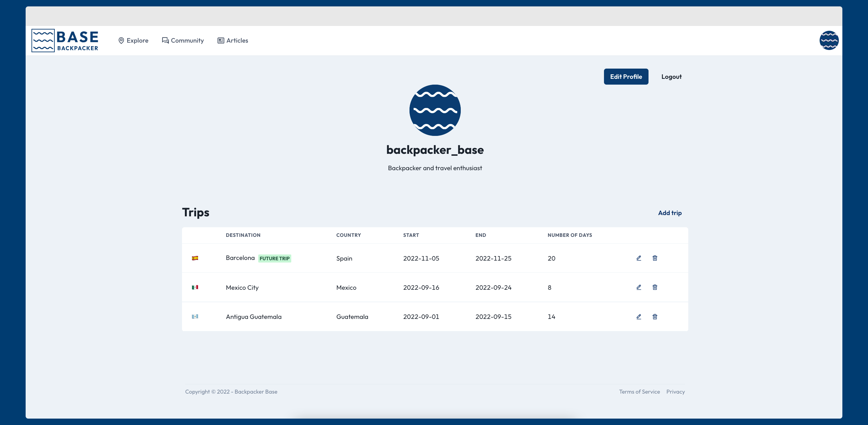Click the FUTURE TRIP badge
868x425 pixels.
[x=274, y=259]
